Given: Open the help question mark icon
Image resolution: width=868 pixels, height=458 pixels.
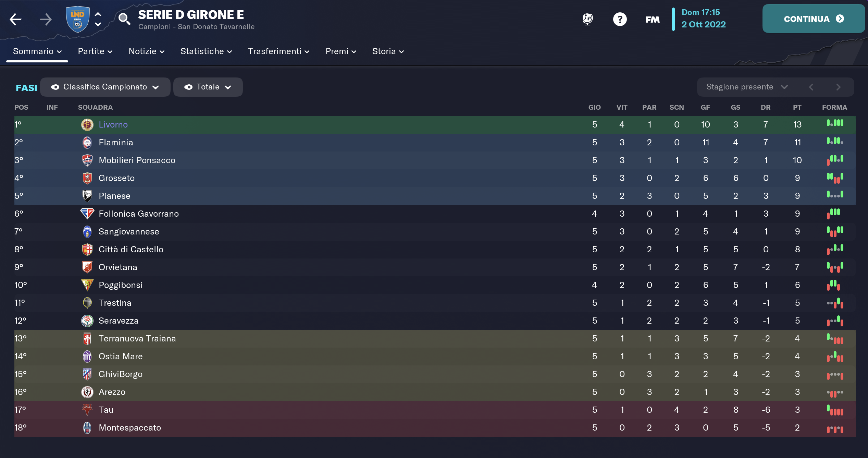Looking at the screenshot, I should [x=620, y=19].
